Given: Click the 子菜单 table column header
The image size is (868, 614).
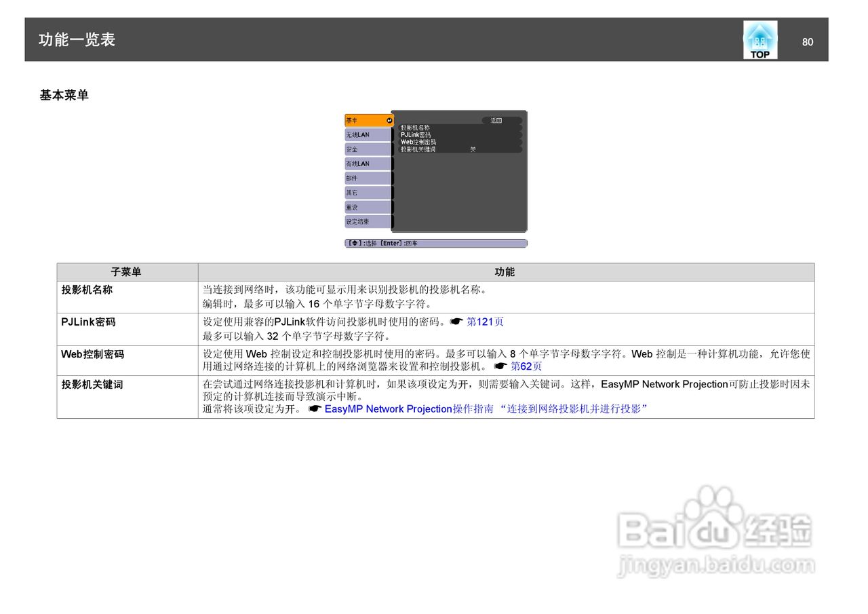Looking at the screenshot, I should click(126, 272).
